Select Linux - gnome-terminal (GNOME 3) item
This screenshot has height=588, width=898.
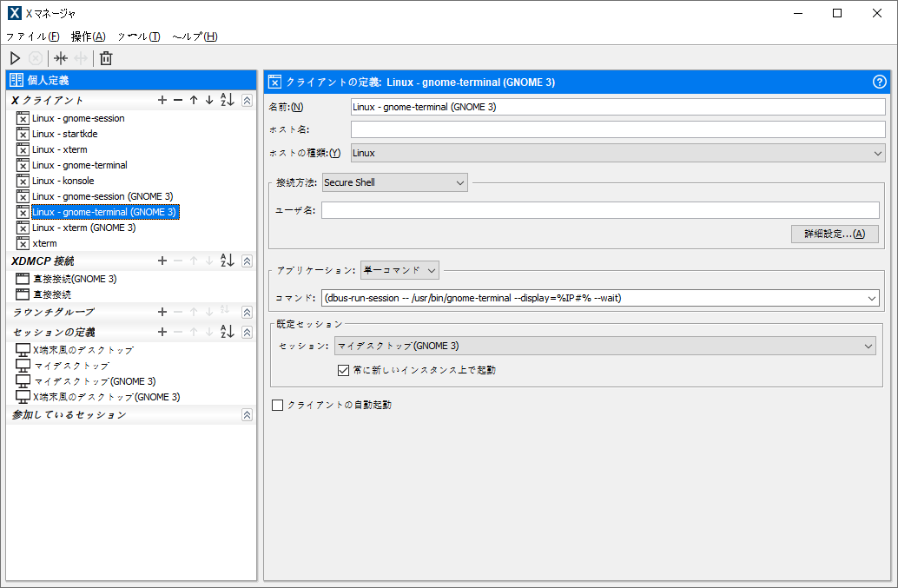coord(105,213)
